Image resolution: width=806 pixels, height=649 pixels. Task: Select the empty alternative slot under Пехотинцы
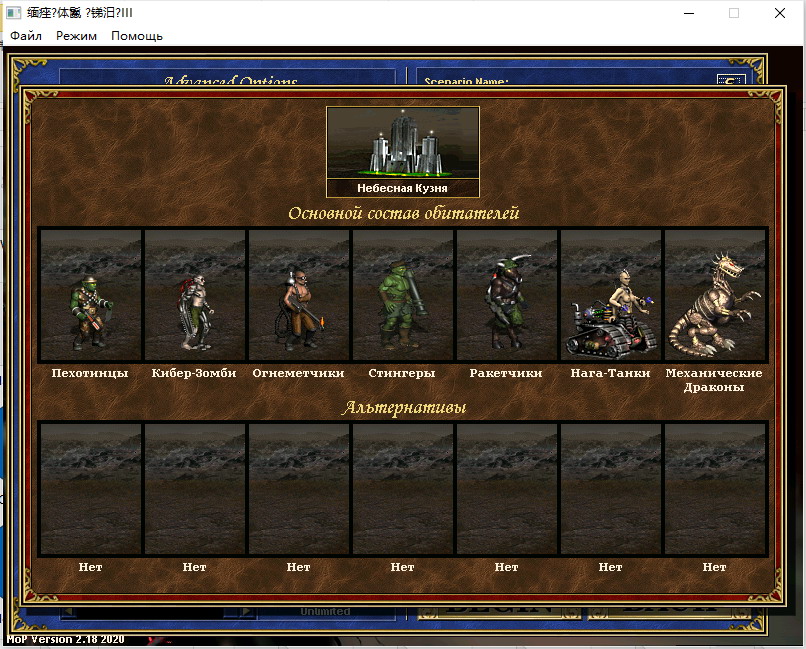(x=90, y=489)
